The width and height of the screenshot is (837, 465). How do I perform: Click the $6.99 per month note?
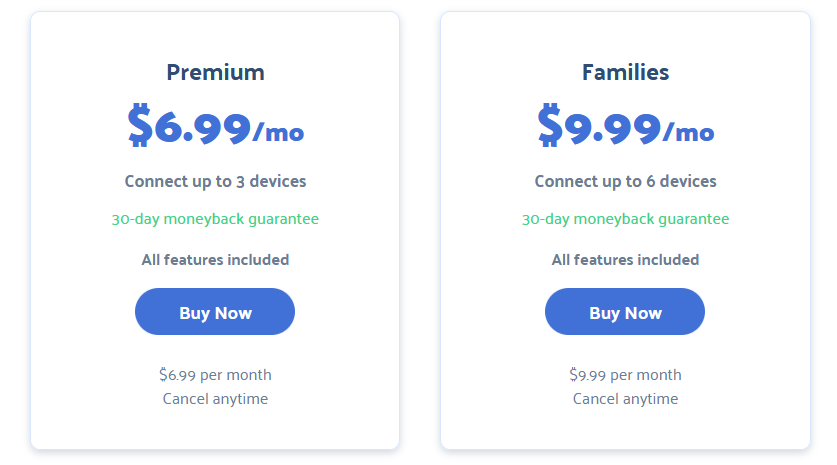click(x=215, y=375)
